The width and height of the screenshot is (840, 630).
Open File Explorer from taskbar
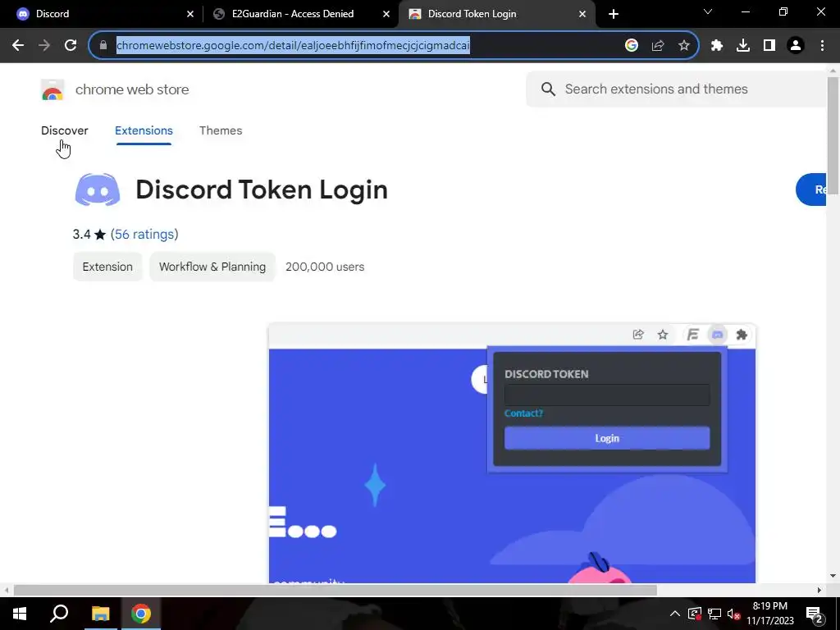click(x=100, y=614)
